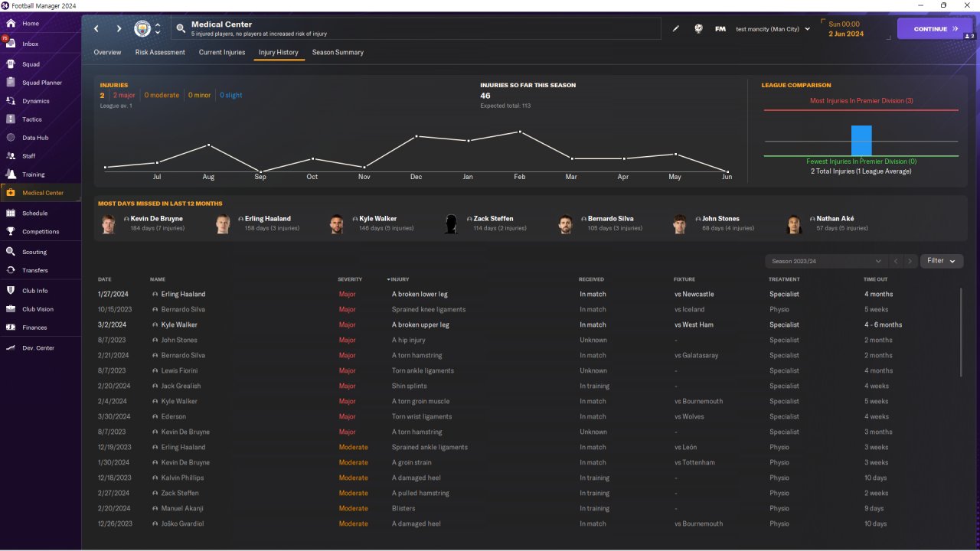Switch to the Current Injuries tab
Screen dimensions: 980x551
[222, 53]
